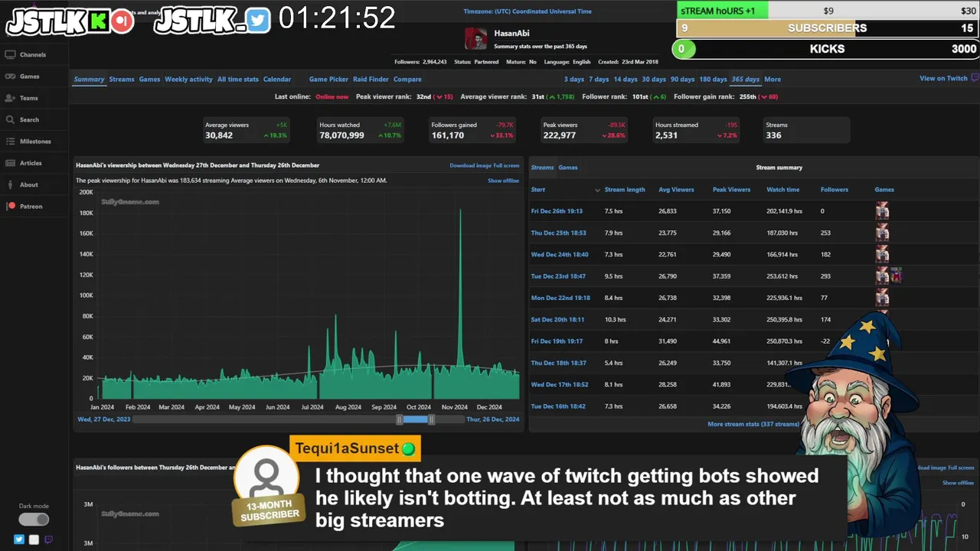Select Streams tab in Stream summary panel
This screenshot has width=980, height=551.
click(542, 168)
